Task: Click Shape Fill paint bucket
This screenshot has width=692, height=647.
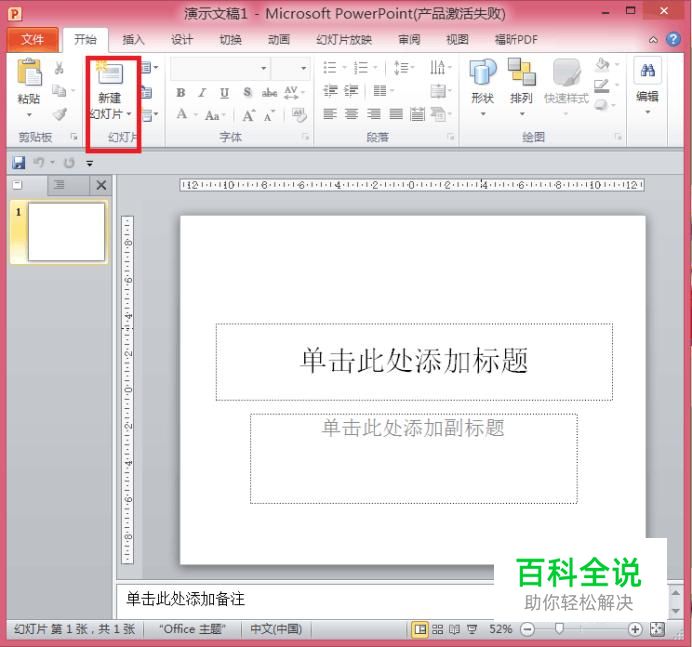Action: [x=602, y=65]
